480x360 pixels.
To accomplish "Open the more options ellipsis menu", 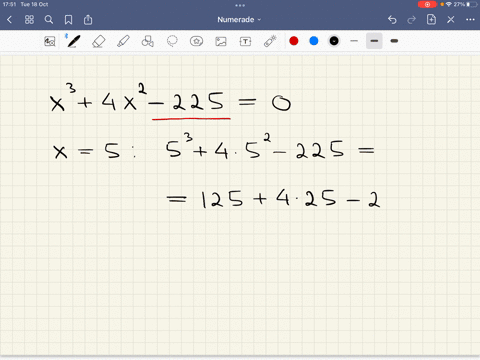I will tap(470, 20).
